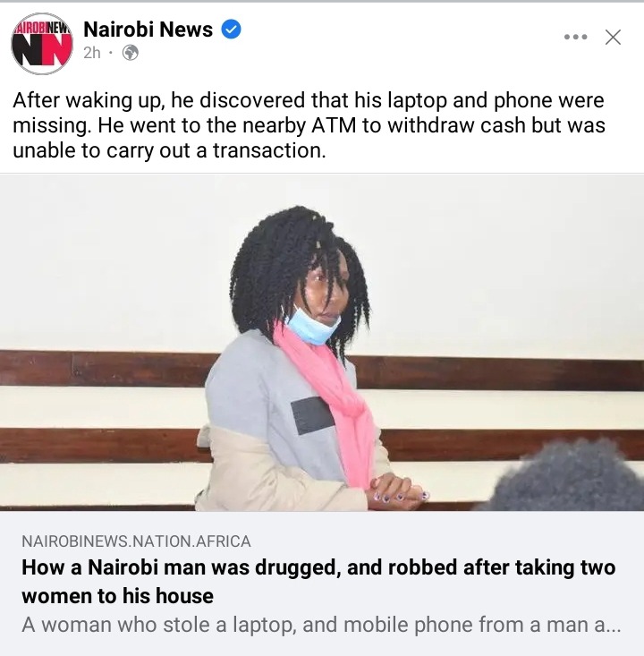Open the article photo of the woman
Viewport: 644px width, 656px height.
tap(322, 343)
